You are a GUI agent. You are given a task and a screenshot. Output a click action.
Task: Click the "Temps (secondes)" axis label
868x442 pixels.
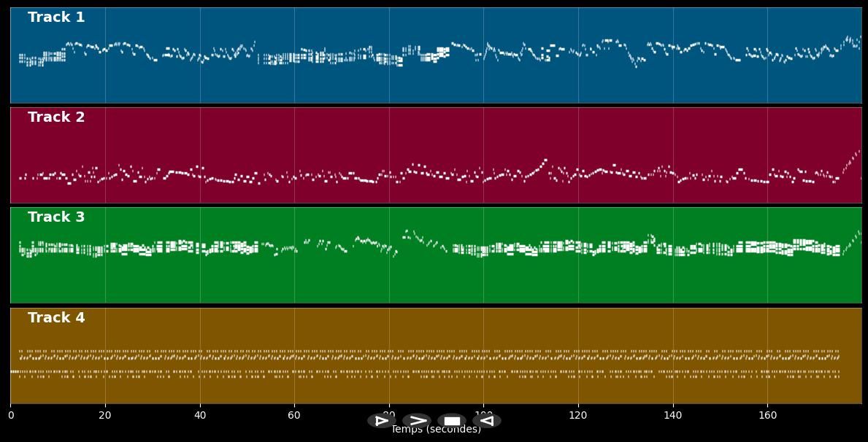tap(436, 430)
